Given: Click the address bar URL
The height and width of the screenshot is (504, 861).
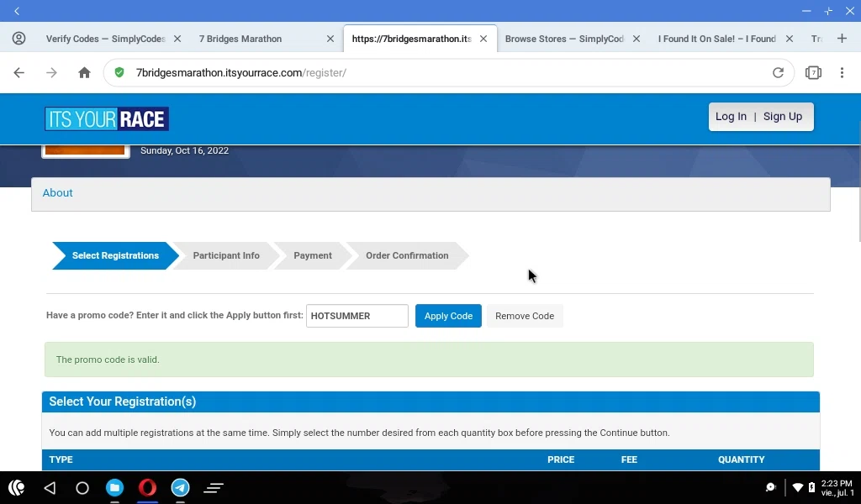Looking at the screenshot, I should 241,72.
